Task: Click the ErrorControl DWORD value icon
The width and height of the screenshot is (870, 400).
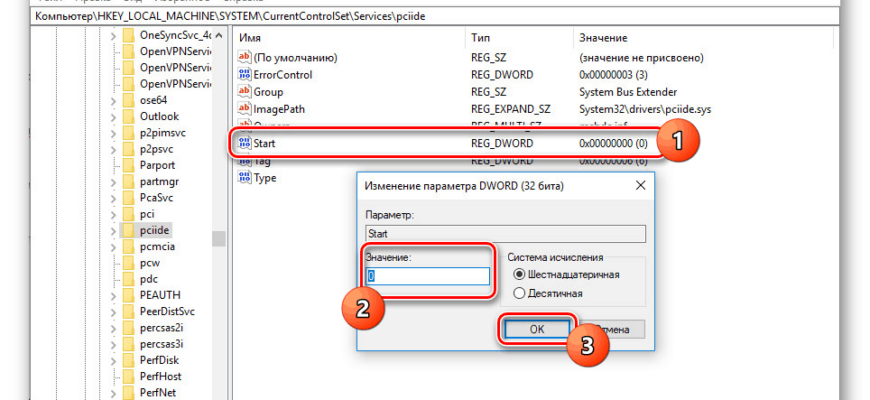Action: click(x=244, y=74)
